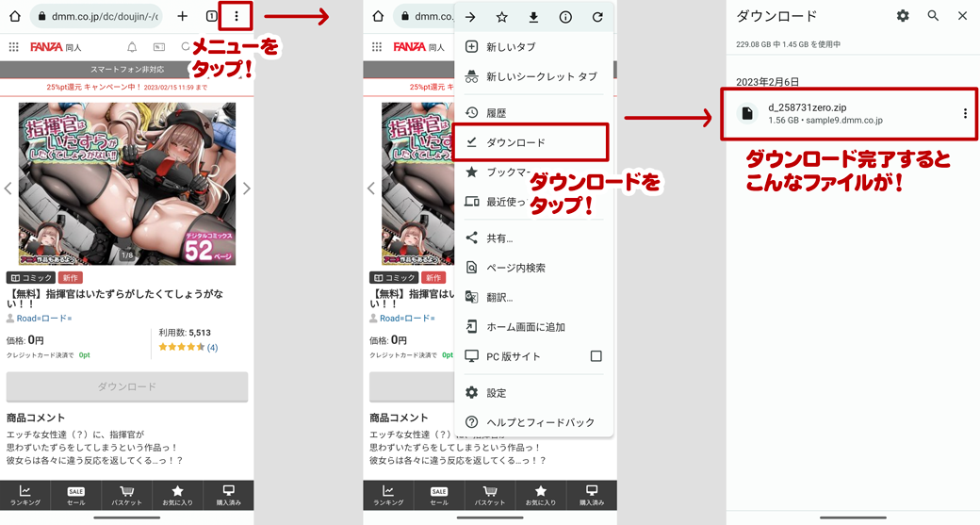The width and height of the screenshot is (980, 525).
Task: Open the three-dot Chrome menu on the first screen
Action: (237, 16)
